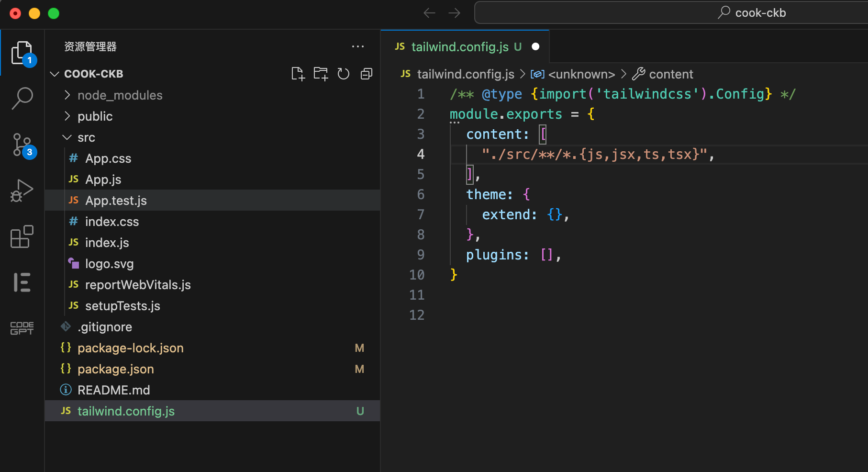Click the extend key on line 7
The width and height of the screenshot is (868, 472).
(x=506, y=214)
